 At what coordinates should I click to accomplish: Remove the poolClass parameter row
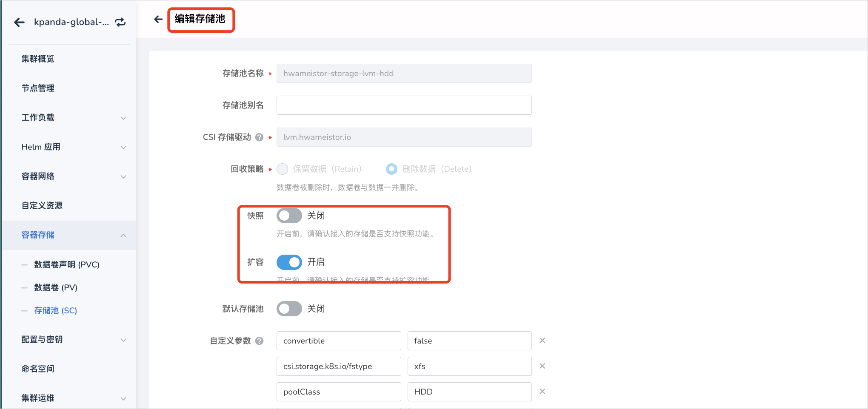(542, 392)
